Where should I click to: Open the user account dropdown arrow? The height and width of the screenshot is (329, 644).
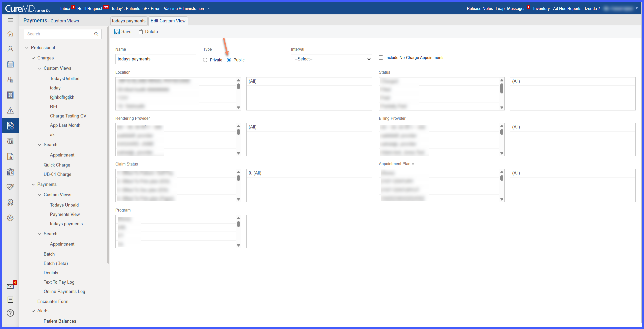637,8
